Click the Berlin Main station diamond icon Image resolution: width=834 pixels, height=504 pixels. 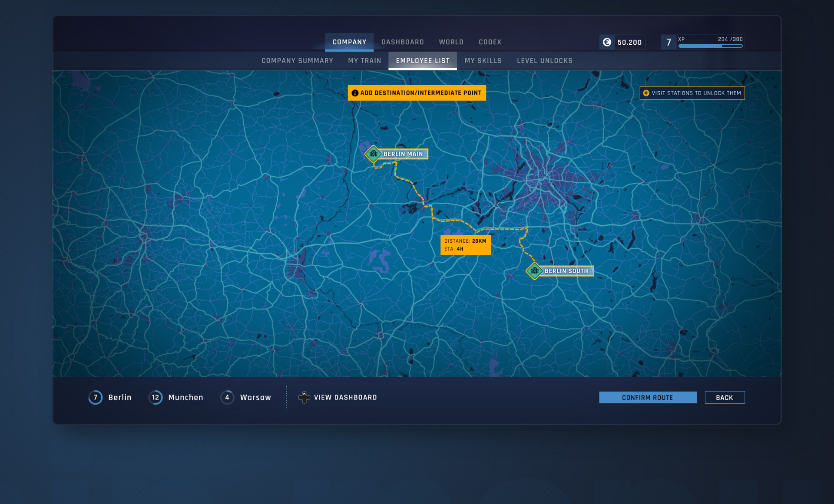click(x=373, y=154)
